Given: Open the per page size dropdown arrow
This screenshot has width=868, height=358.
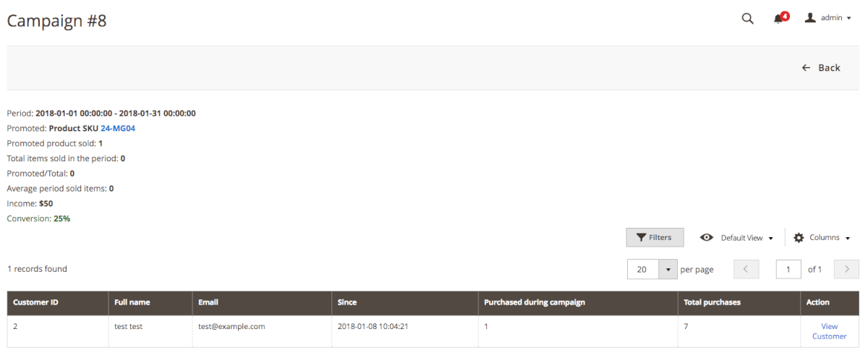Looking at the screenshot, I should (x=668, y=269).
